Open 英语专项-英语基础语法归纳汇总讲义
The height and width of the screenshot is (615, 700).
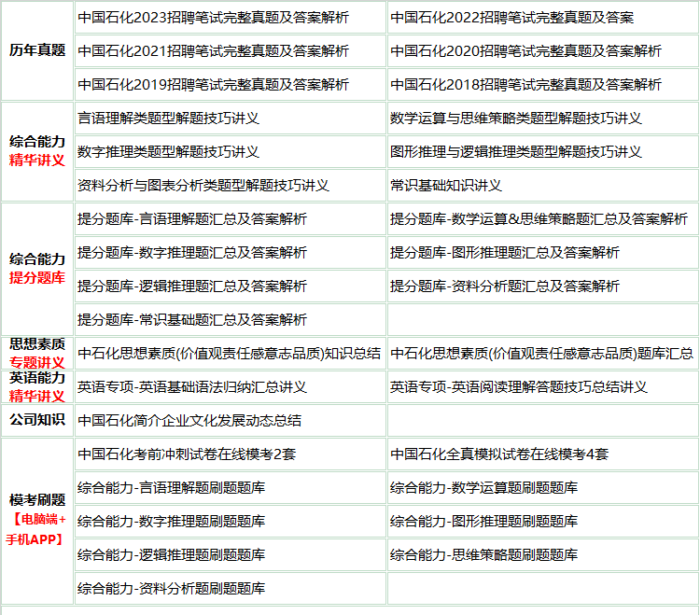click(x=192, y=387)
